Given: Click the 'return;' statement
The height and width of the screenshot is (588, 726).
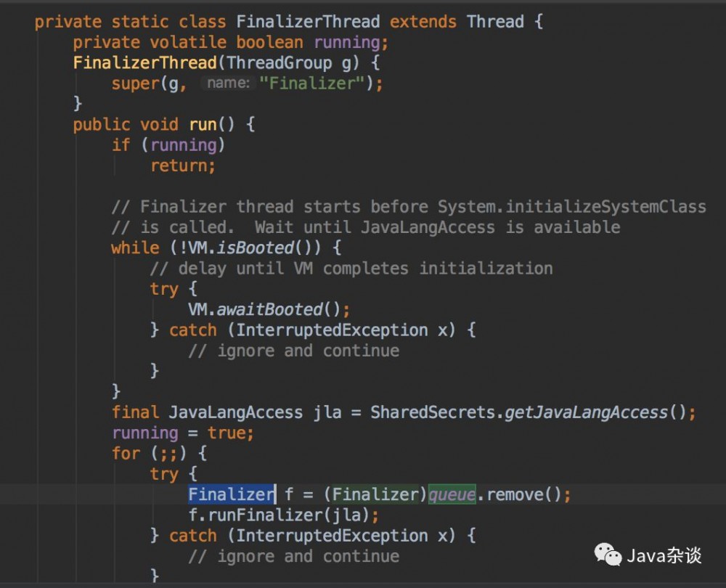Looking at the screenshot, I should [184, 166].
